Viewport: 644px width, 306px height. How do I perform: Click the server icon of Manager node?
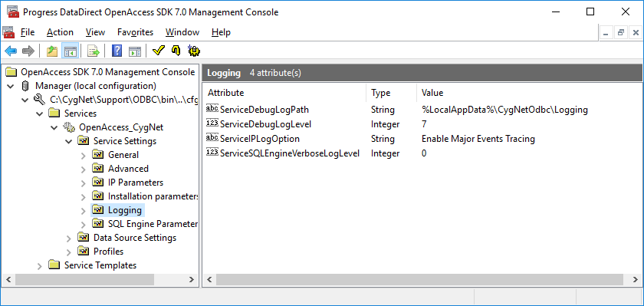point(25,86)
